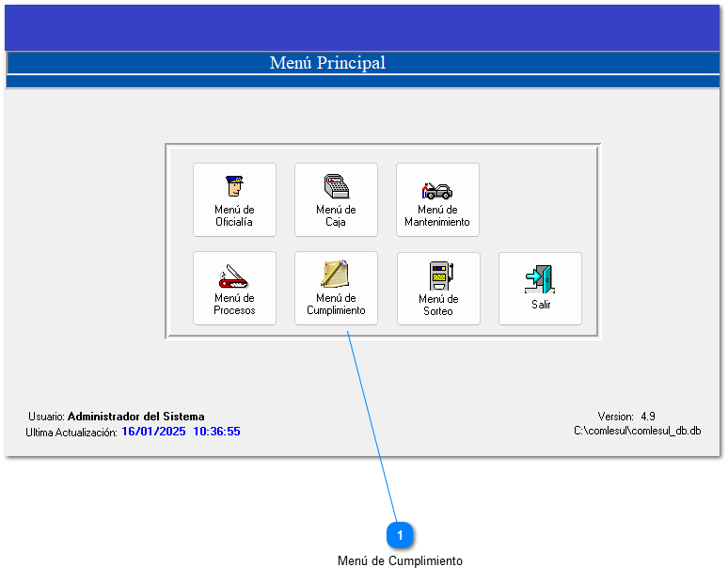Screen dimensions: 728x583
Task: Click the police officer icon for Oficialía
Action: pyautogui.click(x=234, y=186)
